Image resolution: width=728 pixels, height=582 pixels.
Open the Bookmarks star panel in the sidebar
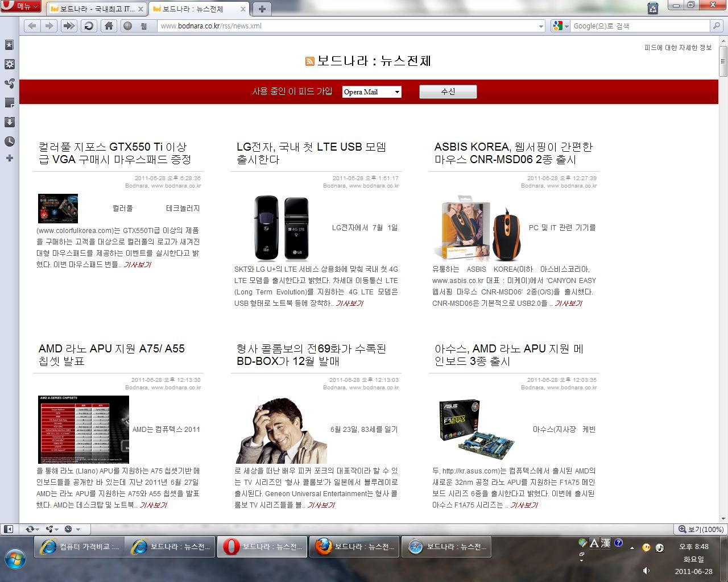pos(10,45)
